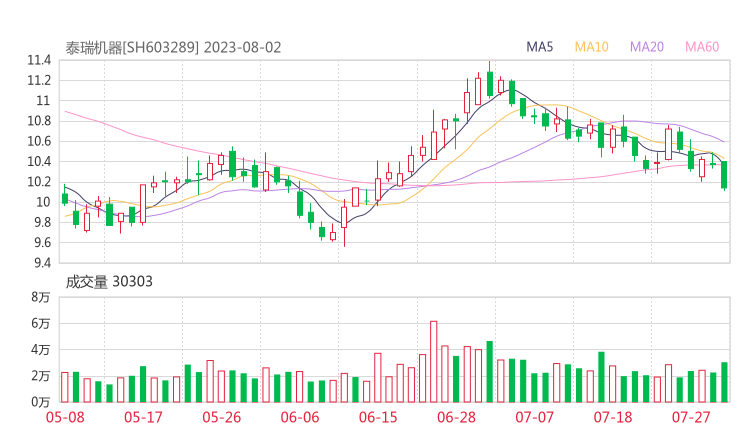
Task: Click the 9.8 price axis label
Action: click(42, 222)
